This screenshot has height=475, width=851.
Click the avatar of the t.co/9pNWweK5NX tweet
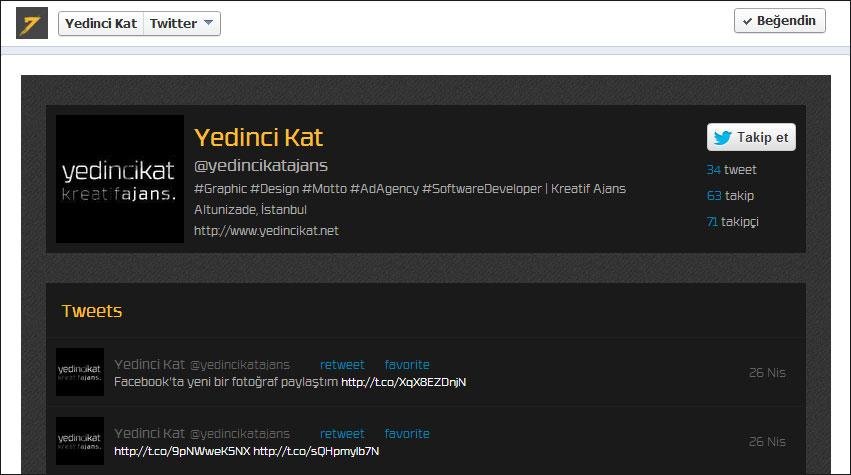click(80, 441)
